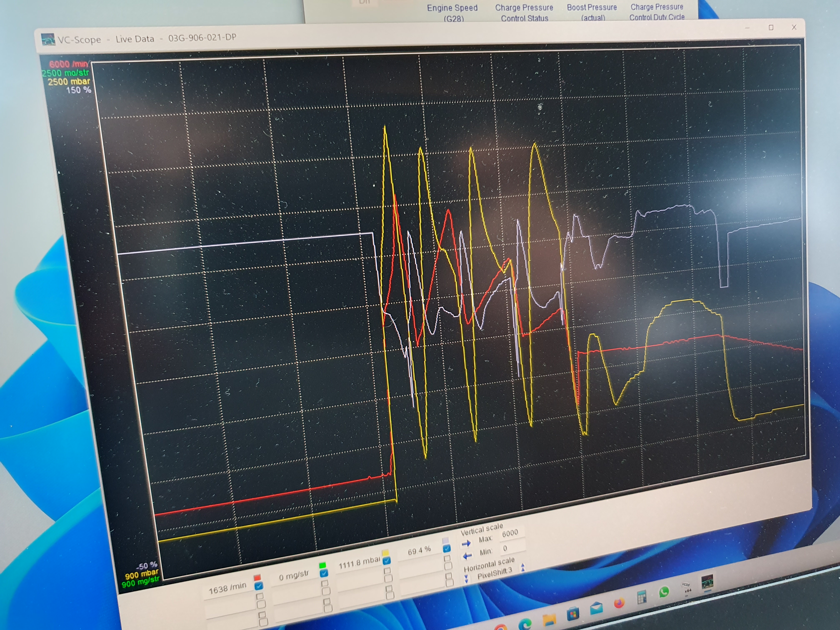Open Firefox from the taskbar
Image resolution: width=840 pixels, height=630 pixels.
[x=619, y=603]
